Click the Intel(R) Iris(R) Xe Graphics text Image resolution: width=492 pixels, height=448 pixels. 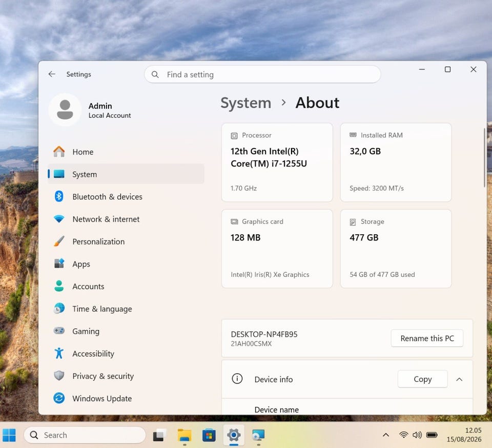270,275
